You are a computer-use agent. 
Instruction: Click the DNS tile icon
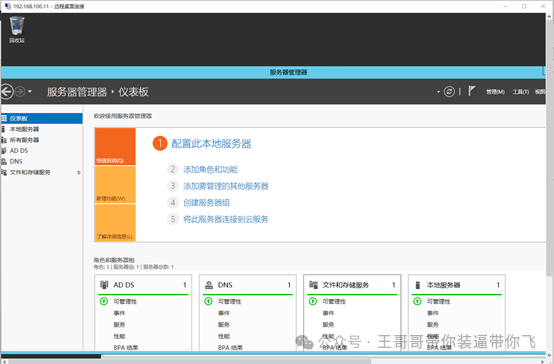click(209, 285)
